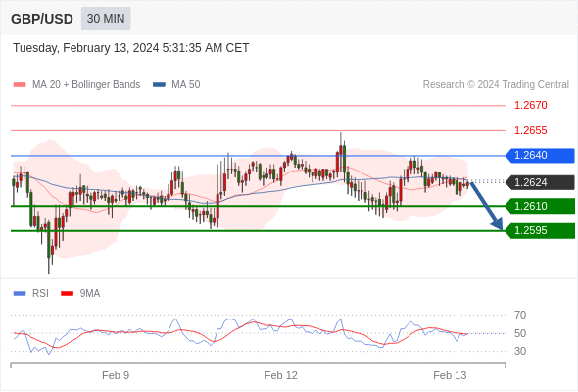Click the 1.2670 resistance level label
The width and height of the screenshot is (578, 392).
pos(530,105)
